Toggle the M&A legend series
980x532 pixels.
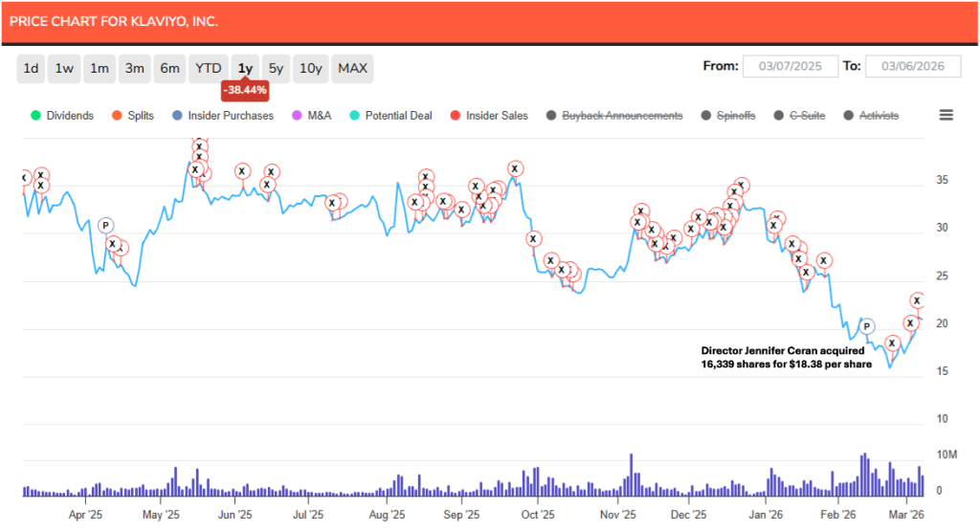tap(311, 116)
